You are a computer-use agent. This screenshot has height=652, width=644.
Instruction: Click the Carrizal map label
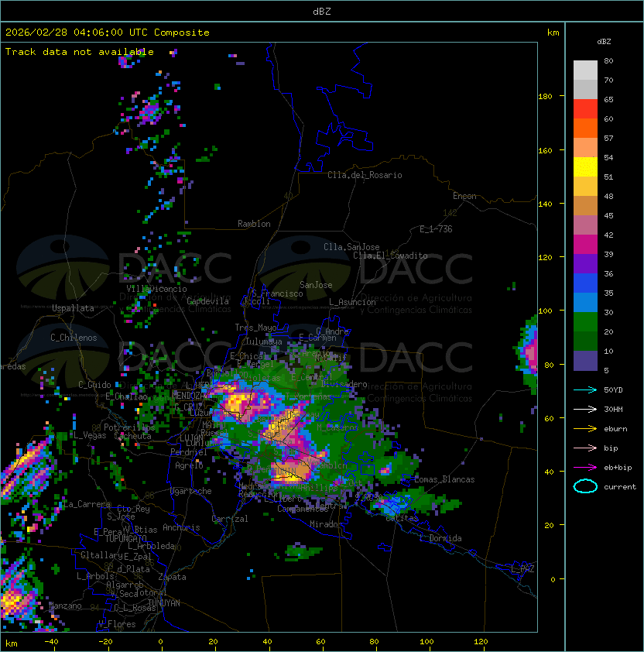pos(230,519)
